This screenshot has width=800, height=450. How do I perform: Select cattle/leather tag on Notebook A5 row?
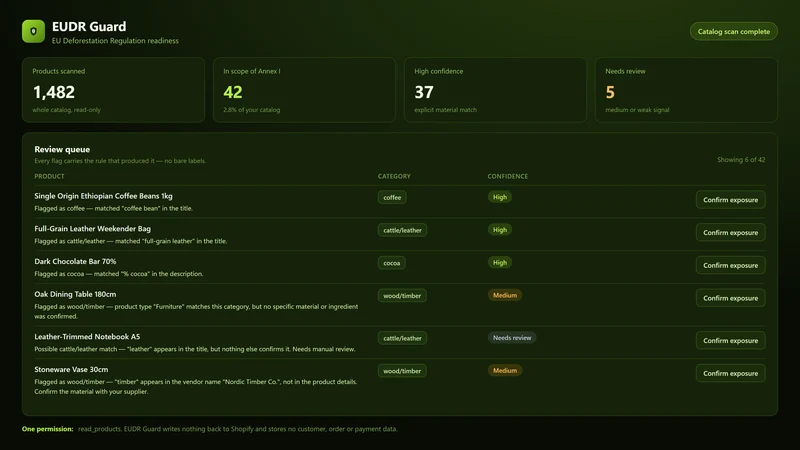tap(402, 338)
